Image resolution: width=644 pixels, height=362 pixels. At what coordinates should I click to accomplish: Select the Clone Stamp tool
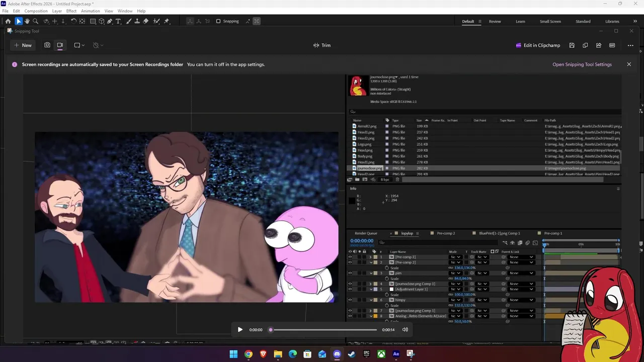[x=137, y=21]
